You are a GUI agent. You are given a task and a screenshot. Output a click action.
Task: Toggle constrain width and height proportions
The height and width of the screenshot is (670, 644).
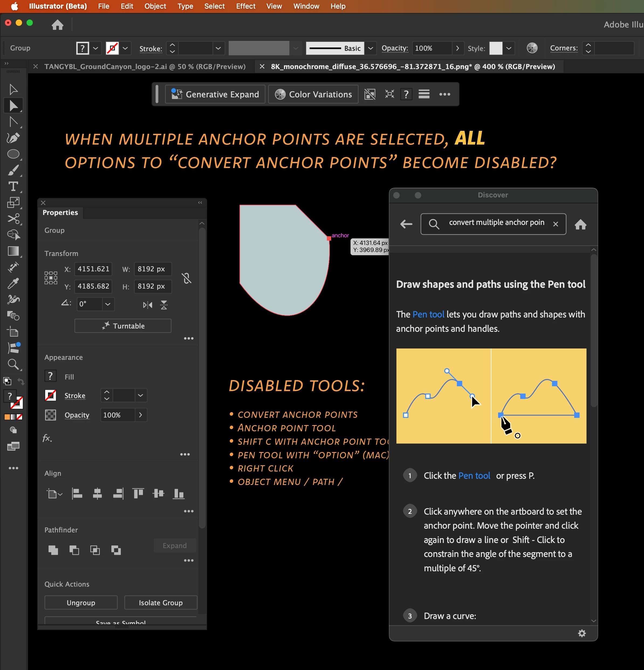pos(187,278)
